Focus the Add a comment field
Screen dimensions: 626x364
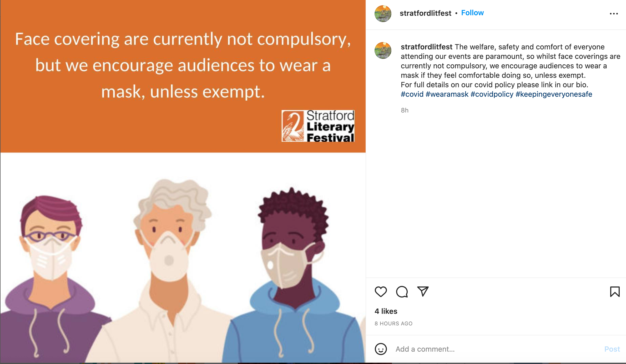(x=497, y=349)
